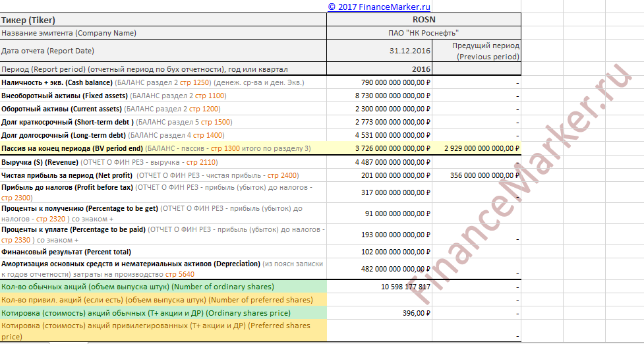Select the Number of preferred shares label cell
Screen dimensions: 644x344
pos(163,300)
